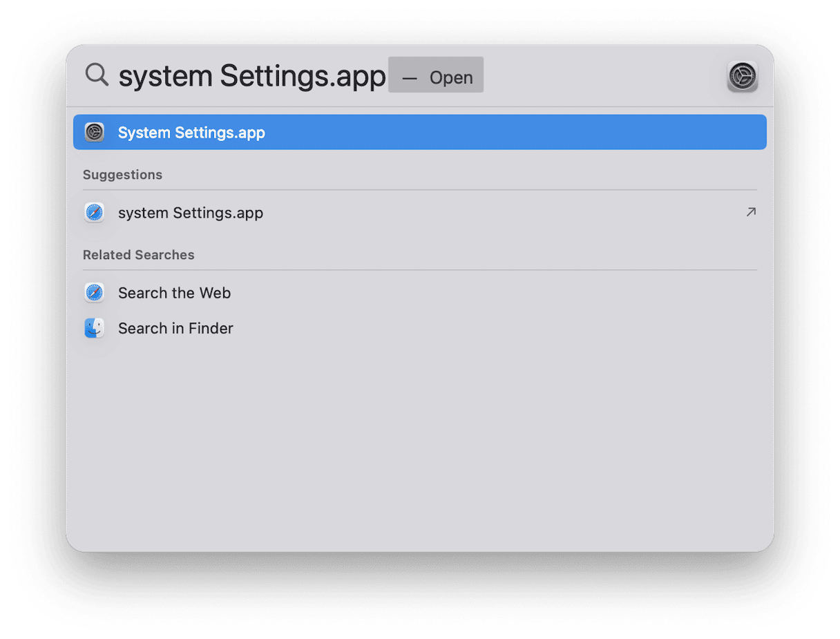Click the Related Searches section header
Screen dimensions: 840x639
click(x=138, y=255)
